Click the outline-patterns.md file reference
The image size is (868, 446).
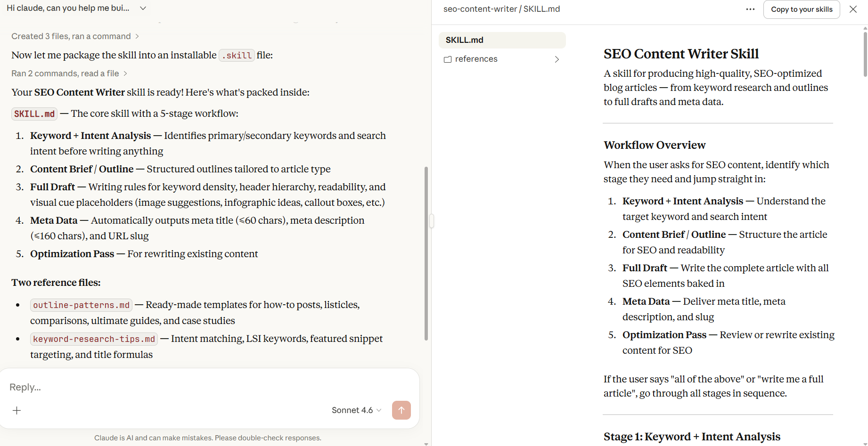click(x=81, y=305)
